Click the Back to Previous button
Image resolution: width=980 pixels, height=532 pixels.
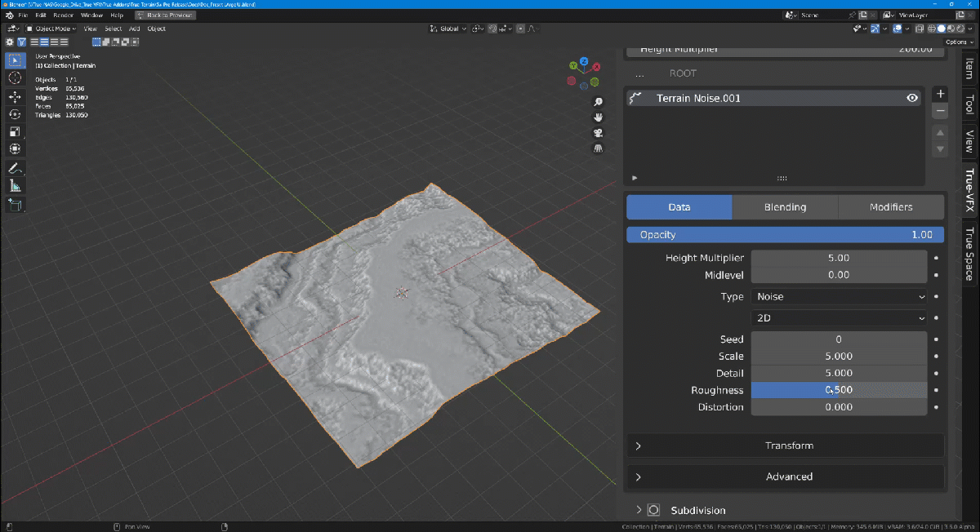tap(164, 15)
